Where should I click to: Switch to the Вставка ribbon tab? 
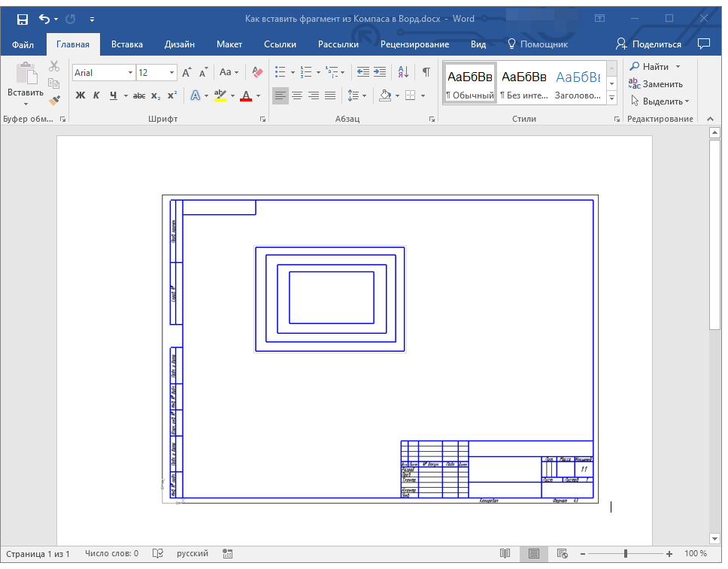[x=127, y=44]
